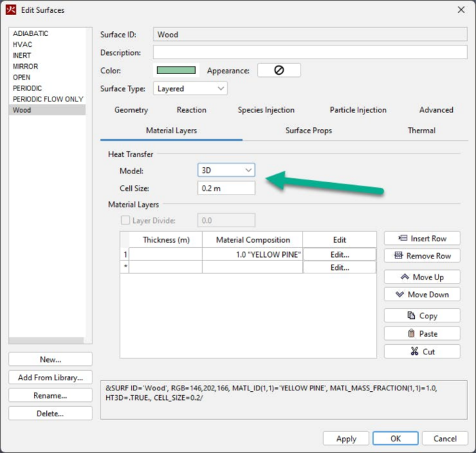Click the Cell Size field
The image size is (476, 453).
tap(226, 188)
